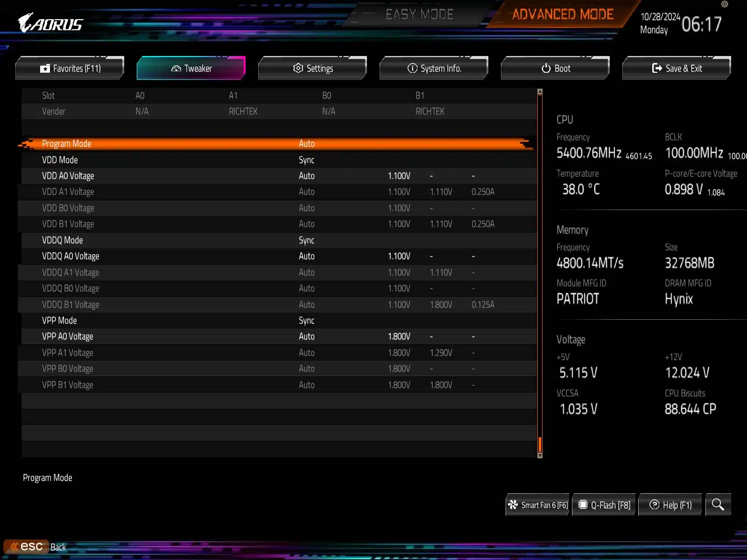Click CPU Biscuits value 88.644 CP
The image size is (747, 560).
pos(691,409)
